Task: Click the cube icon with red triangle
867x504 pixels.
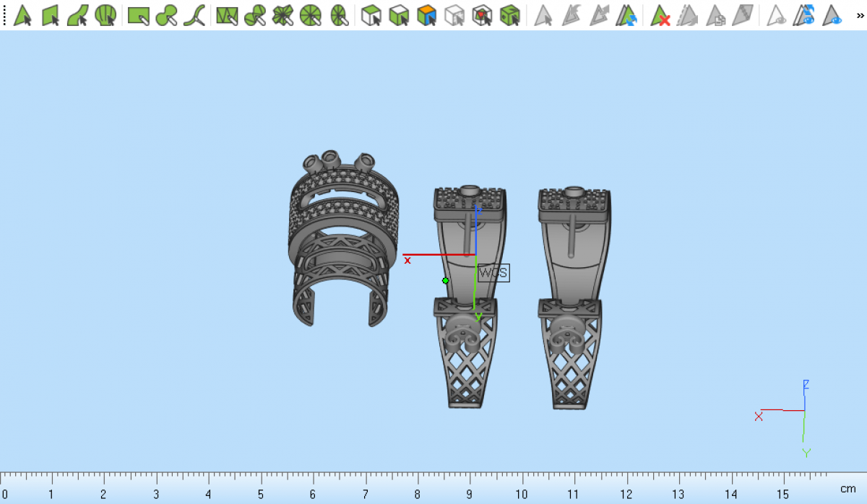Action: click(x=481, y=15)
